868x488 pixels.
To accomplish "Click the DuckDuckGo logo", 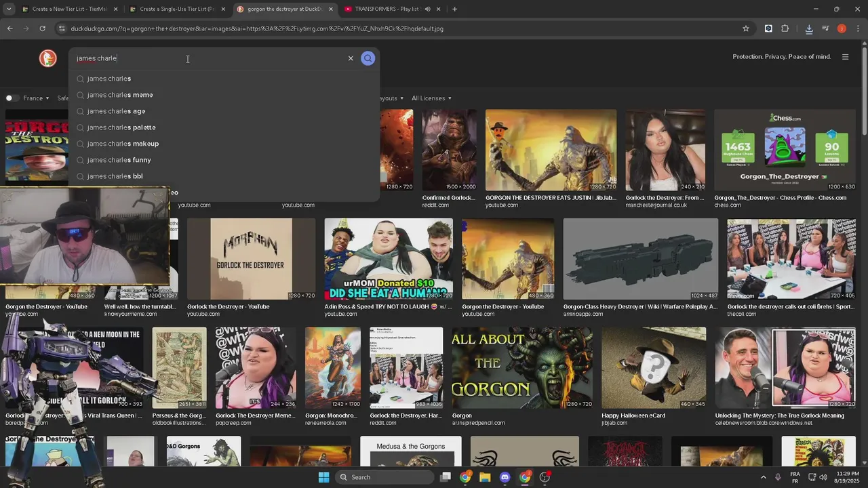I will click(47, 58).
